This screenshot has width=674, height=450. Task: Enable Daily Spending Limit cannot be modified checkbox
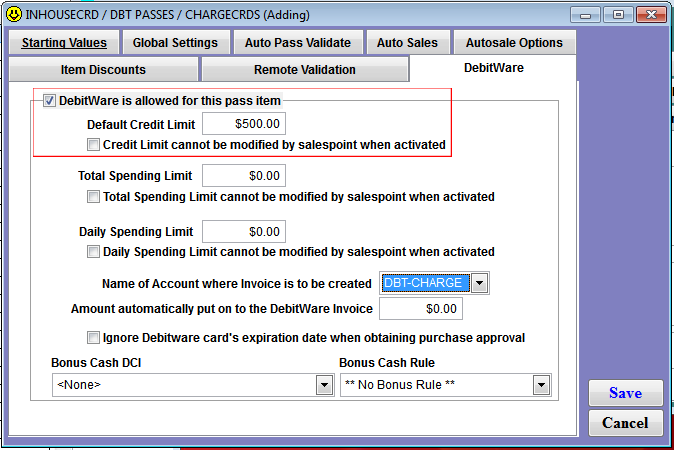point(93,251)
